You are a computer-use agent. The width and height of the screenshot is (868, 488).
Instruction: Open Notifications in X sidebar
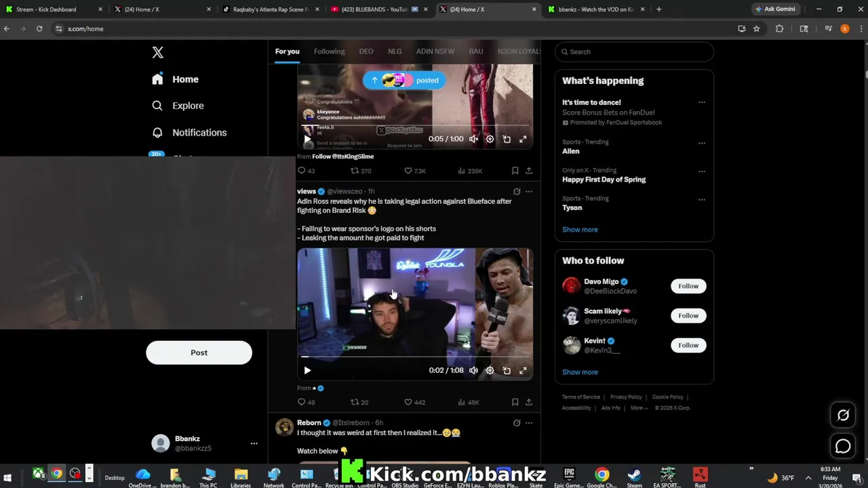coord(189,132)
